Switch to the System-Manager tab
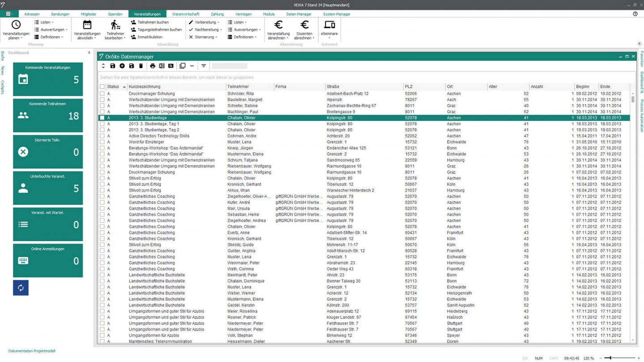Screen dimensions: 644x362 [337, 14]
